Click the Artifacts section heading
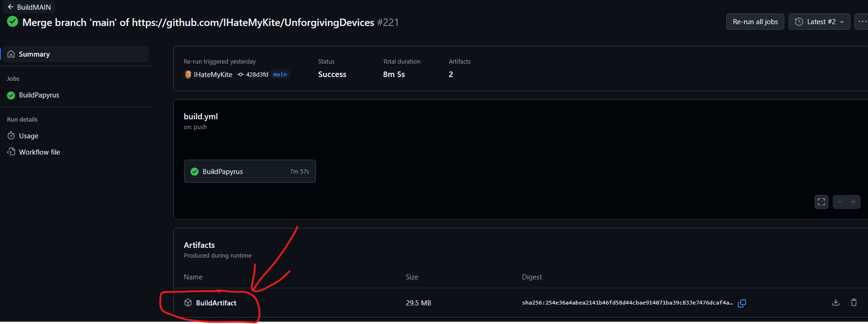This screenshot has width=868, height=324. click(x=199, y=245)
